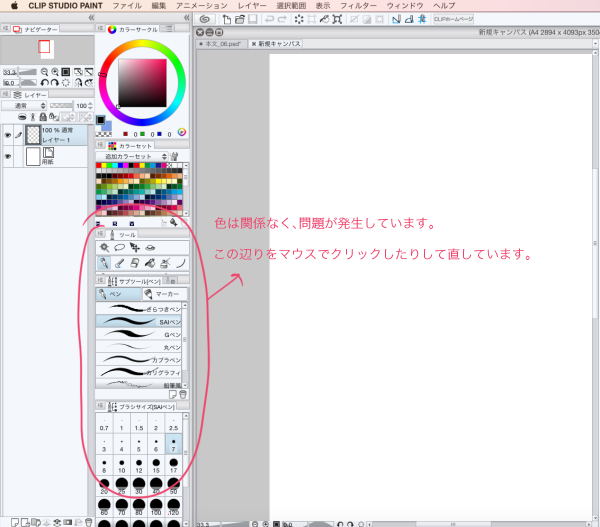Image resolution: width=600 pixels, height=527 pixels.
Task: Select the Eraser tool
Action: (x=135, y=263)
